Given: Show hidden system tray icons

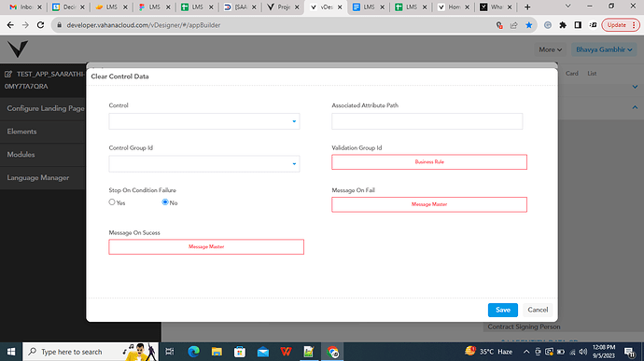Looking at the screenshot, I should [526, 352].
